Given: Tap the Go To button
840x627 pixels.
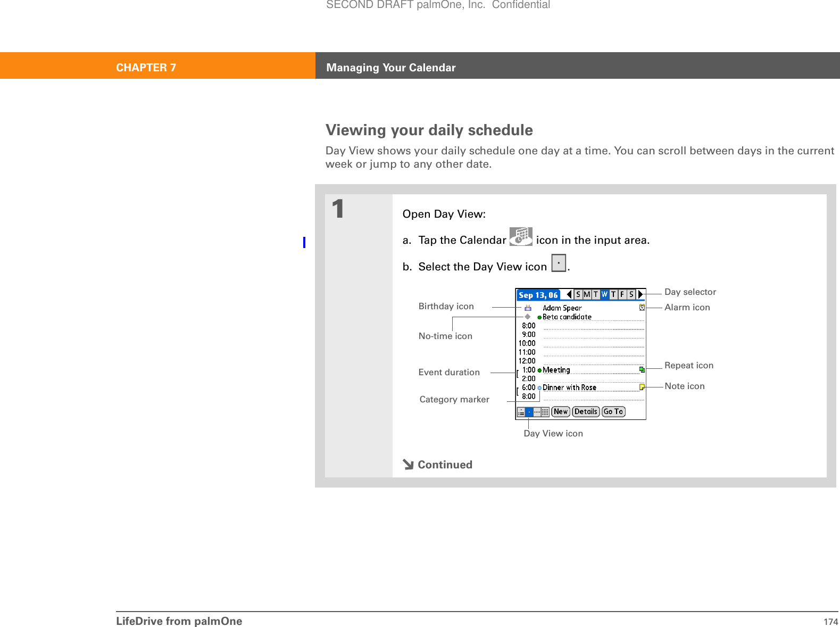Looking at the screenshot, I should pyautogui.click(x=613, y=411).
